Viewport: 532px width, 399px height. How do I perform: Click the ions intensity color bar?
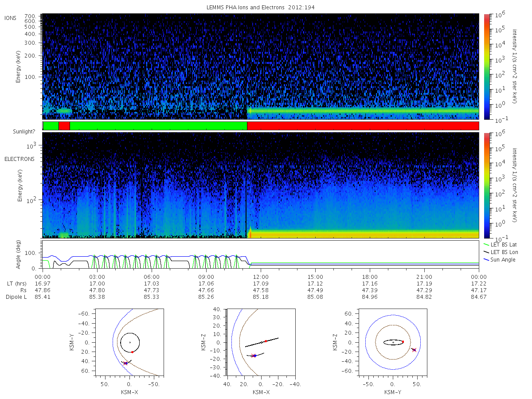[x=487, y=66]
